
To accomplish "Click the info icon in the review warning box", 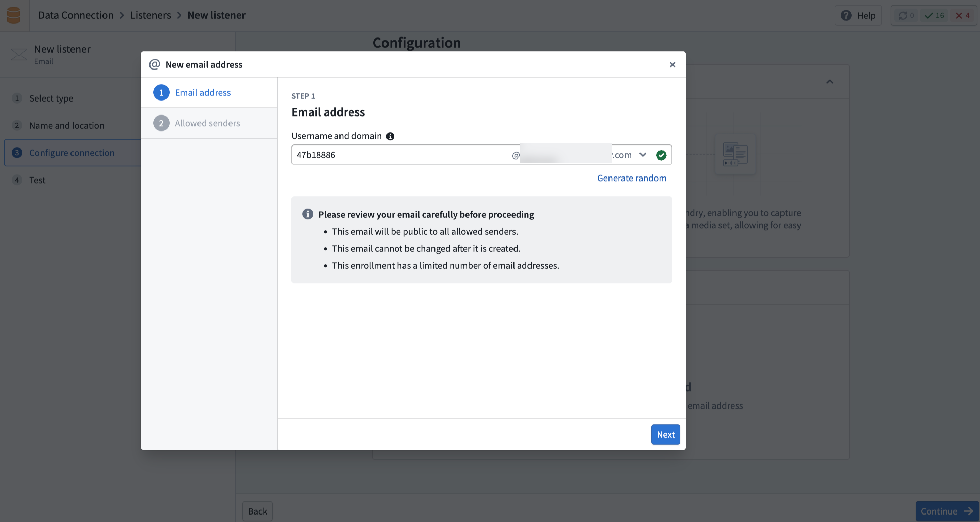I will coord(307,214).
